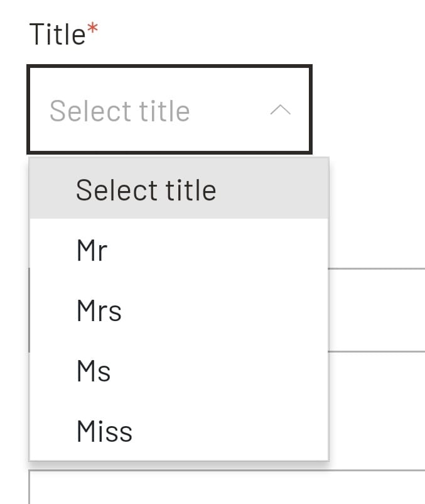
Task: Collapse the open Title dropdown list
Action: [x=280, y=111]
